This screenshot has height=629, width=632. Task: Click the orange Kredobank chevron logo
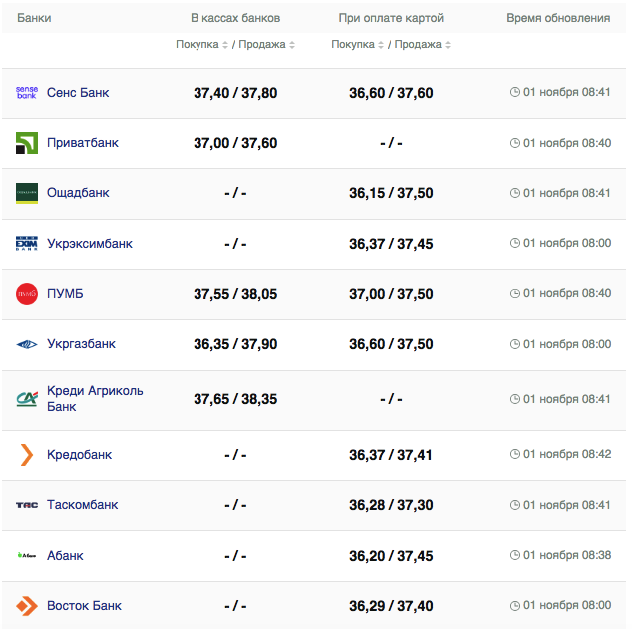pyautogui.click(x=27, y=455)
